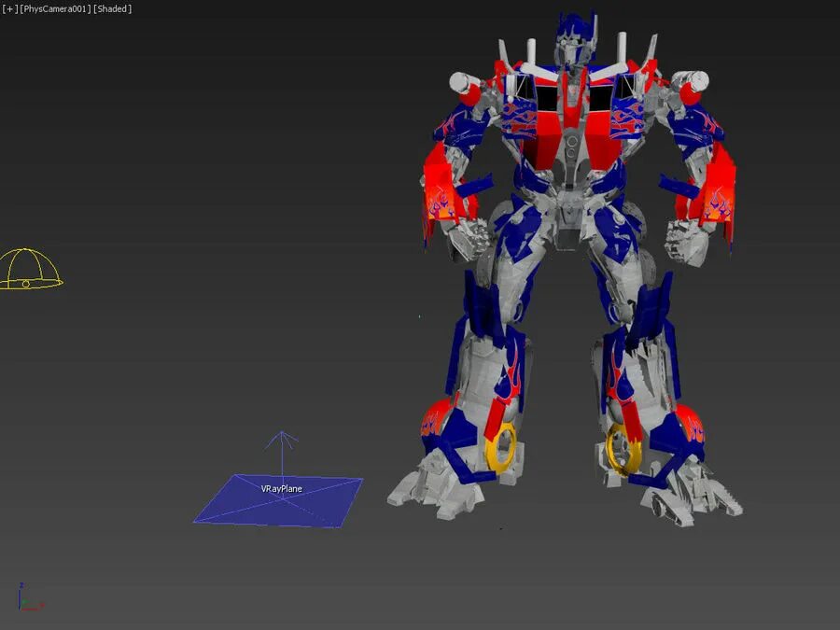Select the blue VRayPlane object
This screenshot has height=630, width=840.
[278, 501]
